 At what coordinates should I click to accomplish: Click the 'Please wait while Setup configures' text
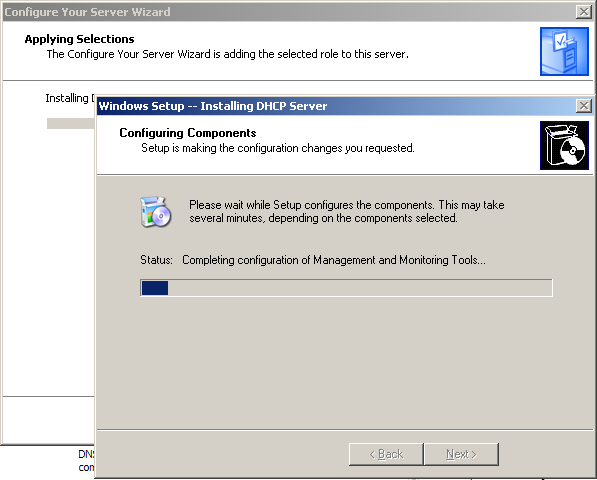347,211
